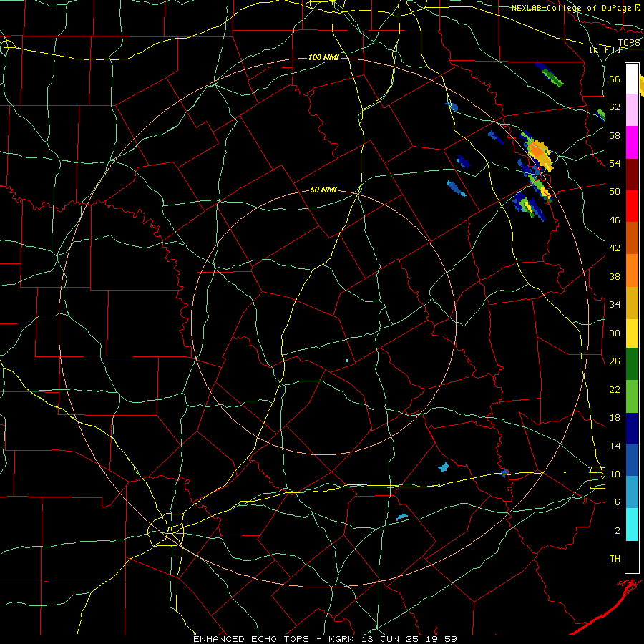This screenshot has height=644, width=644.
Task: Click the light pink legend swatch
Action: [632, 109]
